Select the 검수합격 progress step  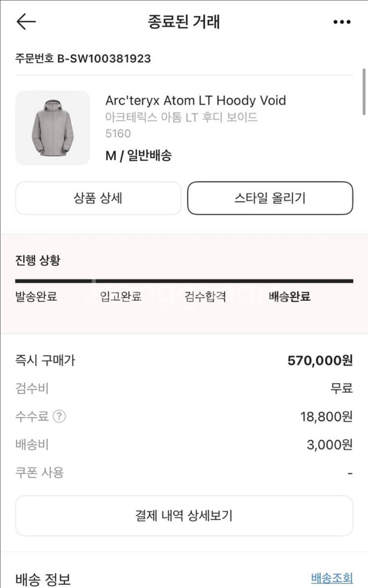205,297
